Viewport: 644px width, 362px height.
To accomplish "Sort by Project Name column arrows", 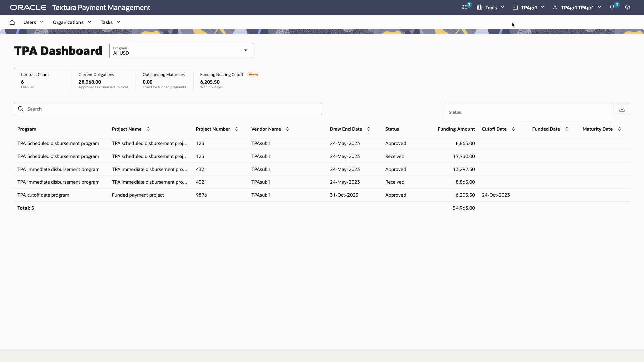I will pyautogui.click(x=148, y=129).
